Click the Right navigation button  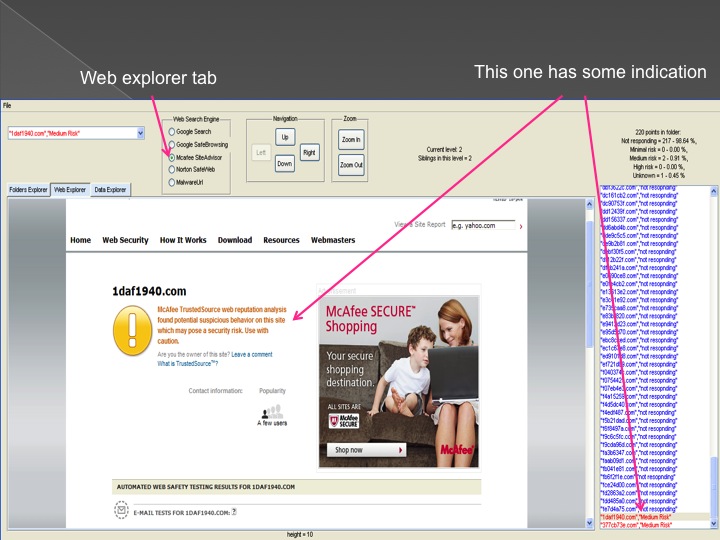[x=309, y=152]
